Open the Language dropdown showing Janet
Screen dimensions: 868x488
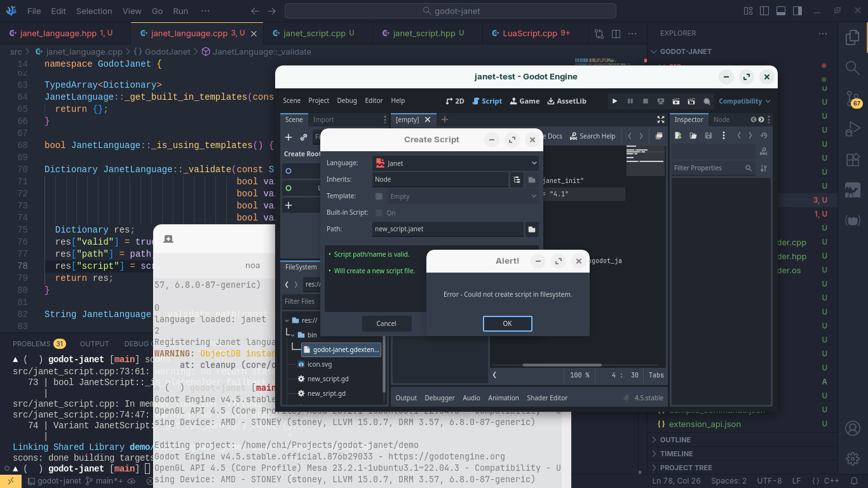click(456, 163)
